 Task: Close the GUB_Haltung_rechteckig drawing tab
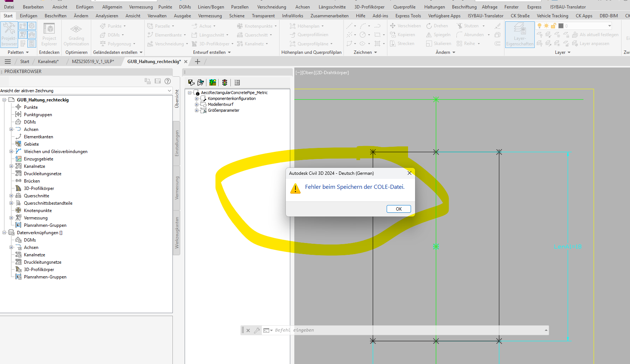[186, 62]
